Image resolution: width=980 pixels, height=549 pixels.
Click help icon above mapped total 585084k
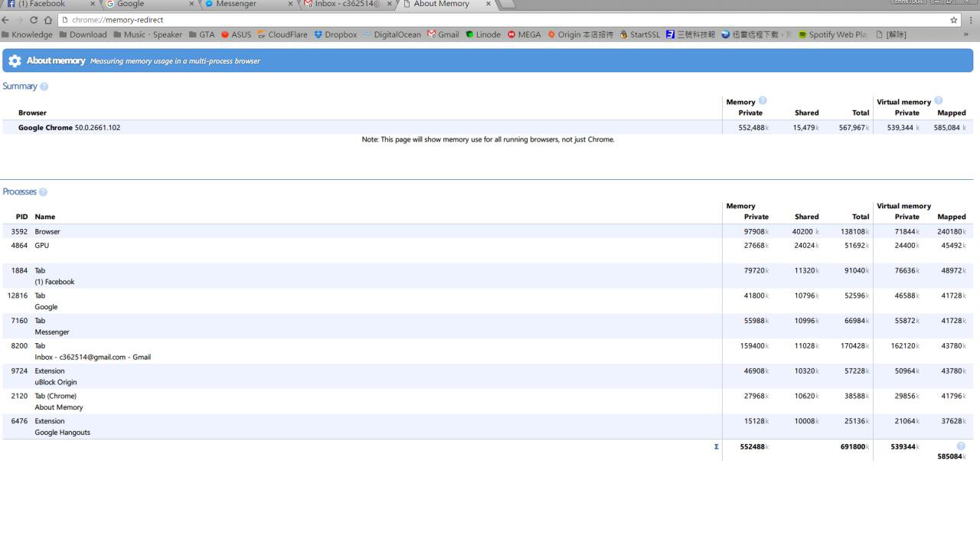[960, 446]
